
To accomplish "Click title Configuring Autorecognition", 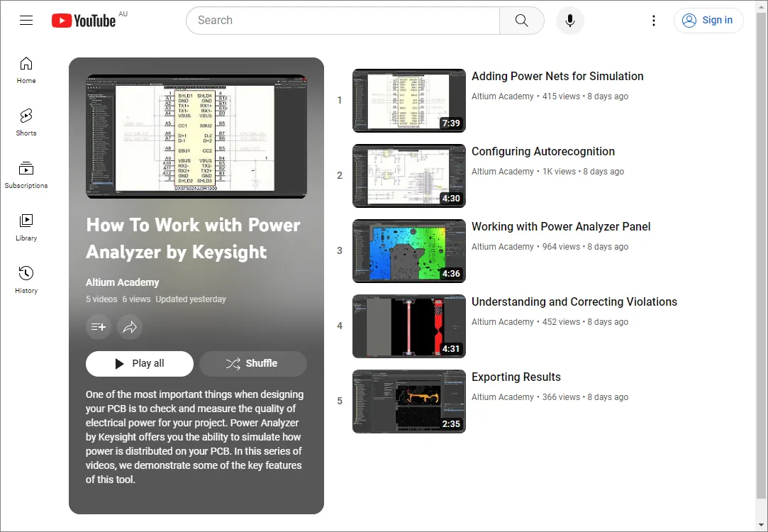I will tap(543, 151).
